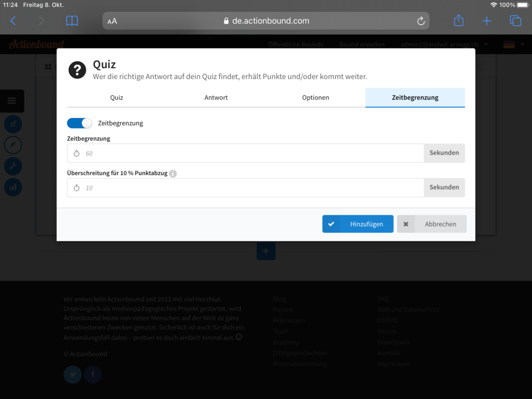Focus the Zeitbegrenzung seconds input field
This screenshot has height=399, width=532.
[249, 153]
